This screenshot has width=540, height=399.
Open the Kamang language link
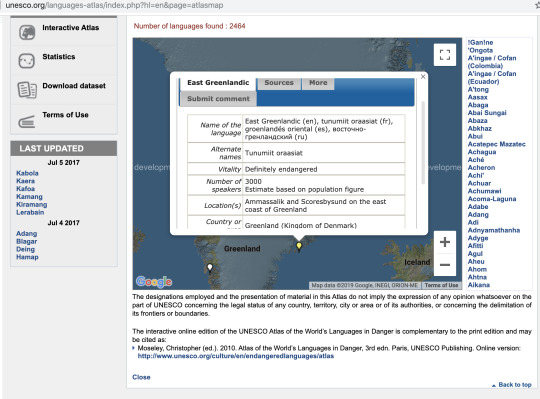coord(29,197)
